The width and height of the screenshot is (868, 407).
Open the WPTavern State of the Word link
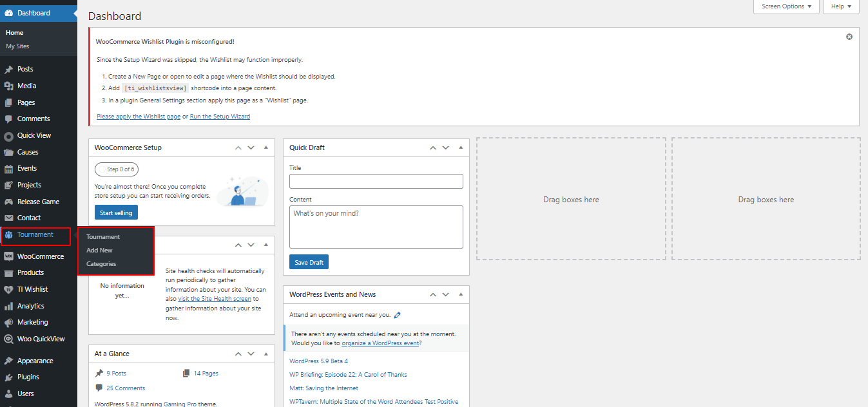click(374, 402)
